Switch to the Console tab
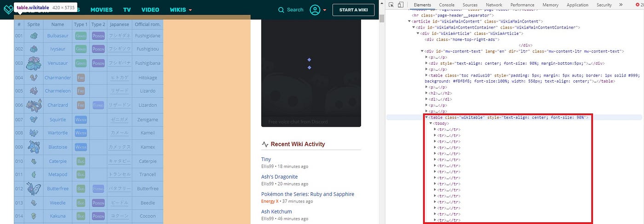This screenshot has height=224, width=644. pos(446,5)
